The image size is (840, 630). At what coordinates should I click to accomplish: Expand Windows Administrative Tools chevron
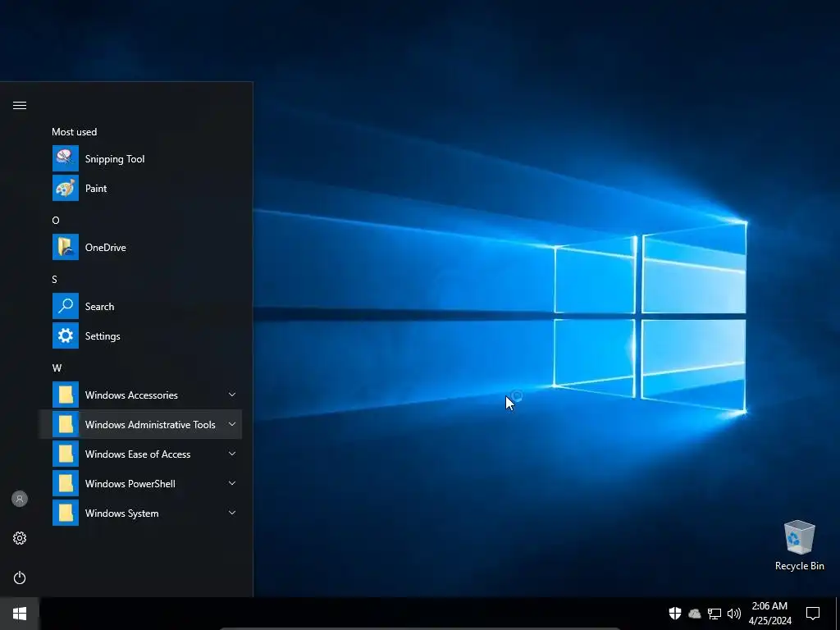(232, 424)
